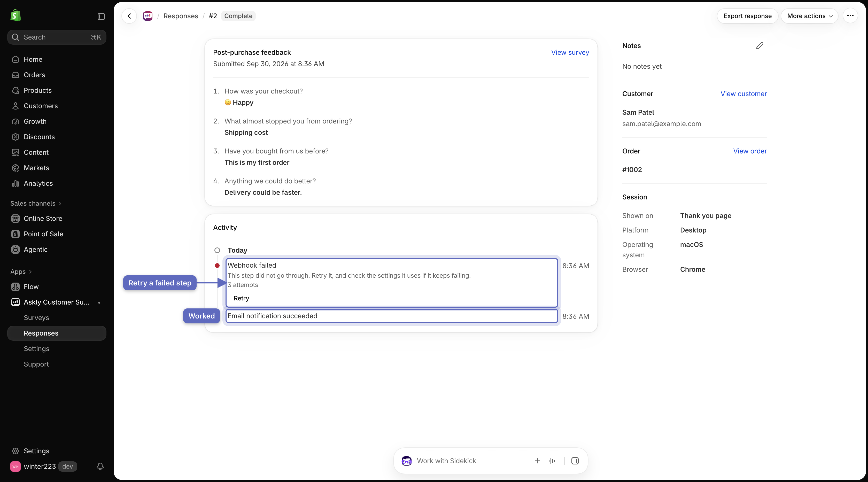Open Analytics in sidebar
The image size is (868, 482).
pyautogui.click(x=57, y=183)
